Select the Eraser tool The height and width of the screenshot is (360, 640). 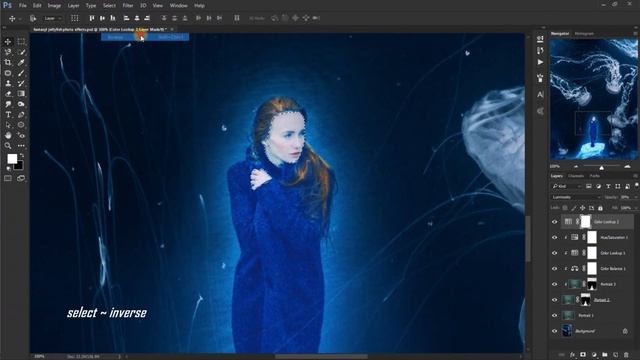tap(8, 94)
